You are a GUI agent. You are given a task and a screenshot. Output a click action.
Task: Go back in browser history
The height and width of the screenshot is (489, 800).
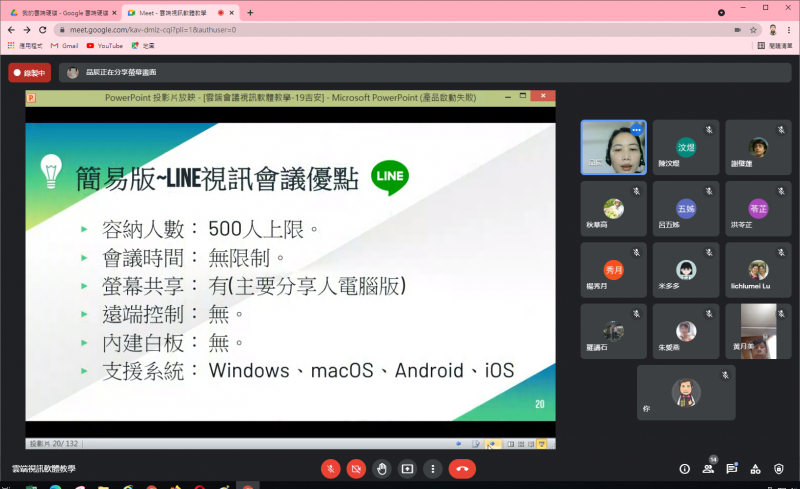11,30
